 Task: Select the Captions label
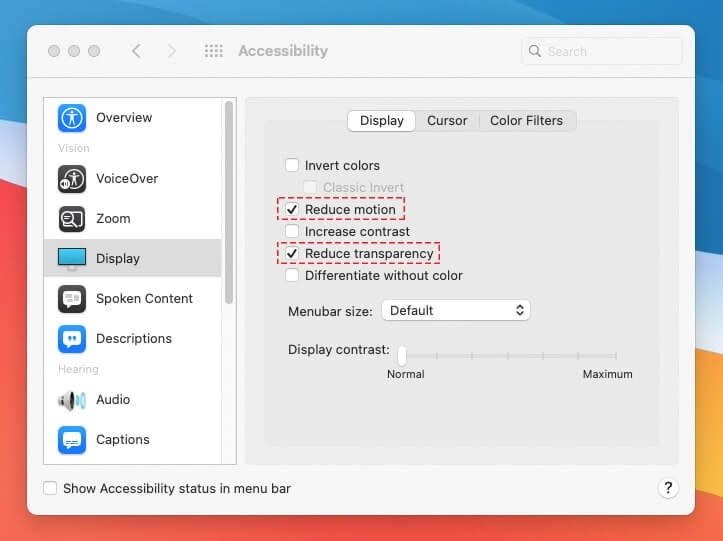pyautogui.click(x=123, y=440)
